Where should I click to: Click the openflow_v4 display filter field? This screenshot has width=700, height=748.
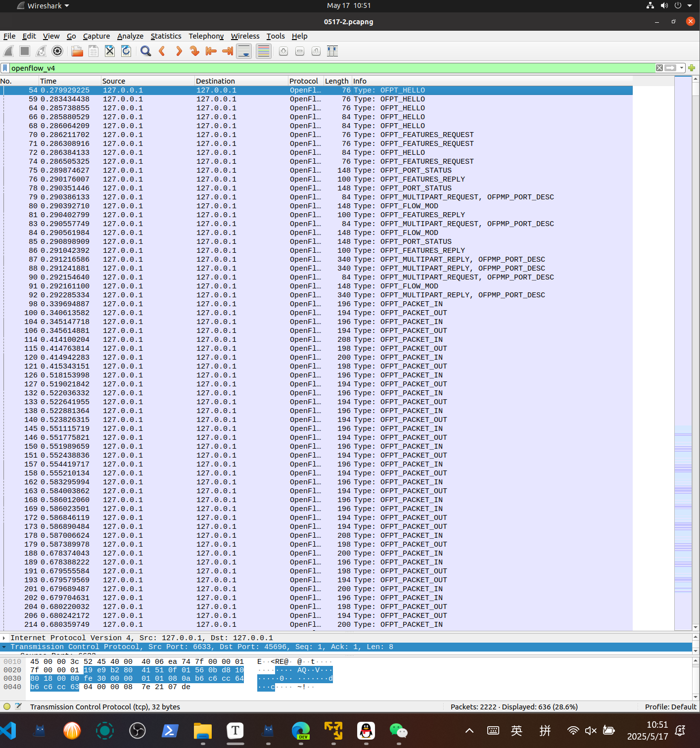point(297,68)
